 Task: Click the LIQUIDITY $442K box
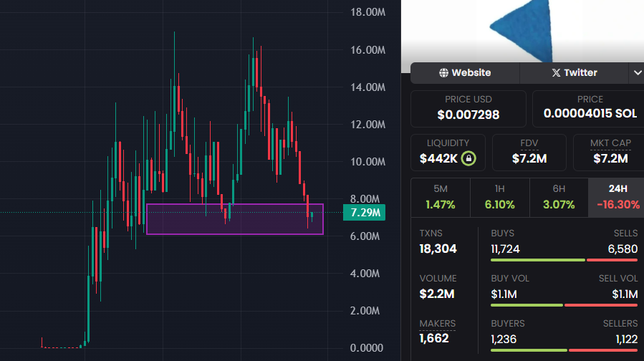click(x=448, y=153)
